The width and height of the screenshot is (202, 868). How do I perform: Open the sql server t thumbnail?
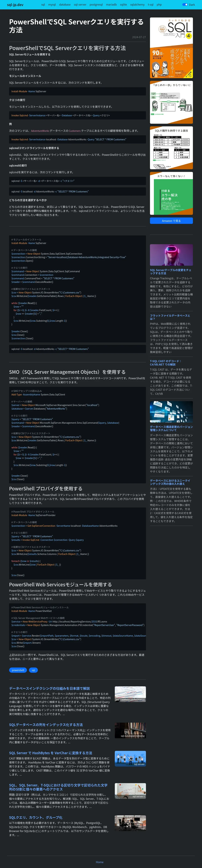[x=130, y=791]
